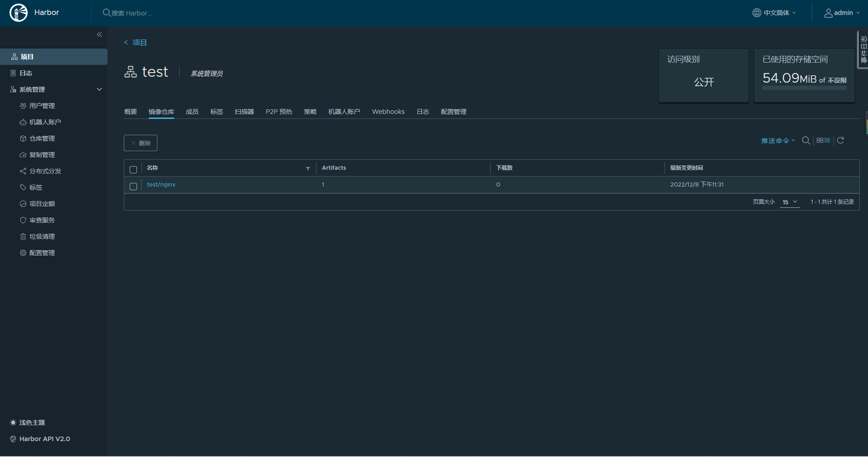Switch to the 机器人账户 project tab
Screen dimensions: 868x457
(x=344, y=112)
